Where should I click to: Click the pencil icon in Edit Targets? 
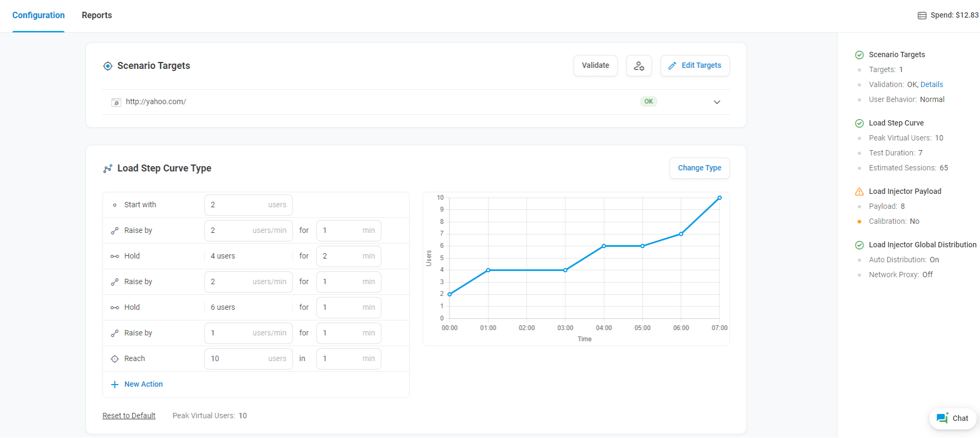(x=673, y=66)
